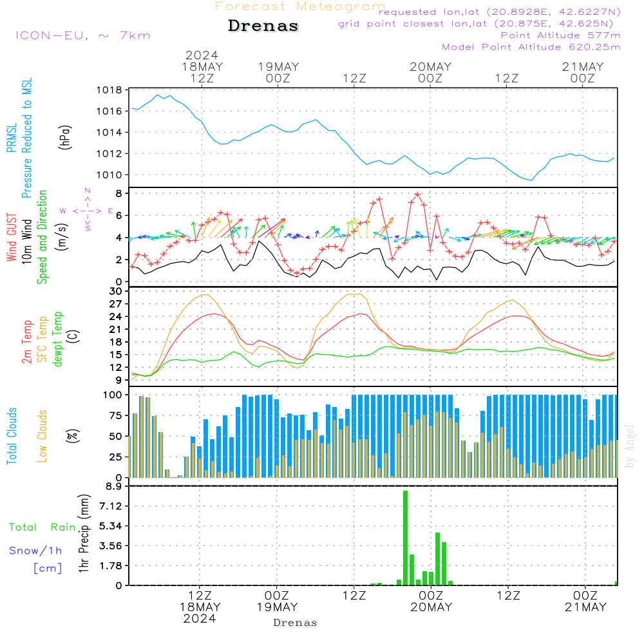
Task: Click the '(hPa)' unit label
Action: [x=65, y=137]
